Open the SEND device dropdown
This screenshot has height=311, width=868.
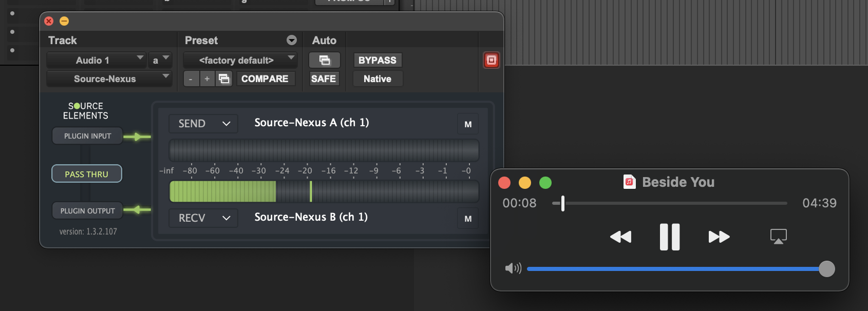(x=203, y=124)
